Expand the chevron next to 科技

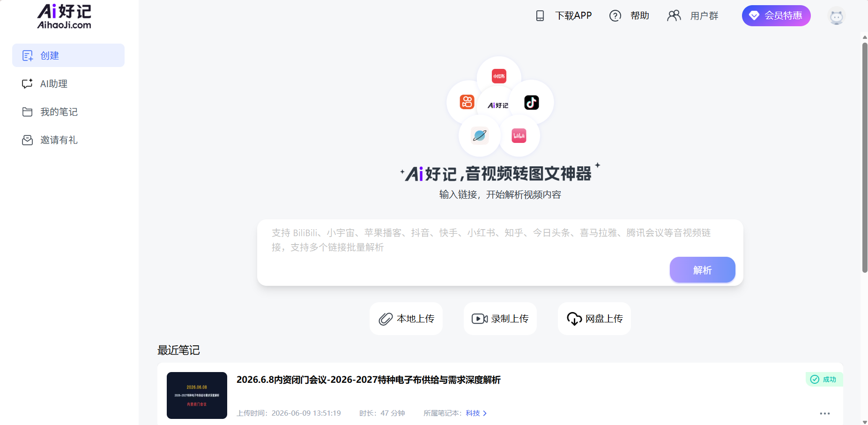[x=485, y=413]
